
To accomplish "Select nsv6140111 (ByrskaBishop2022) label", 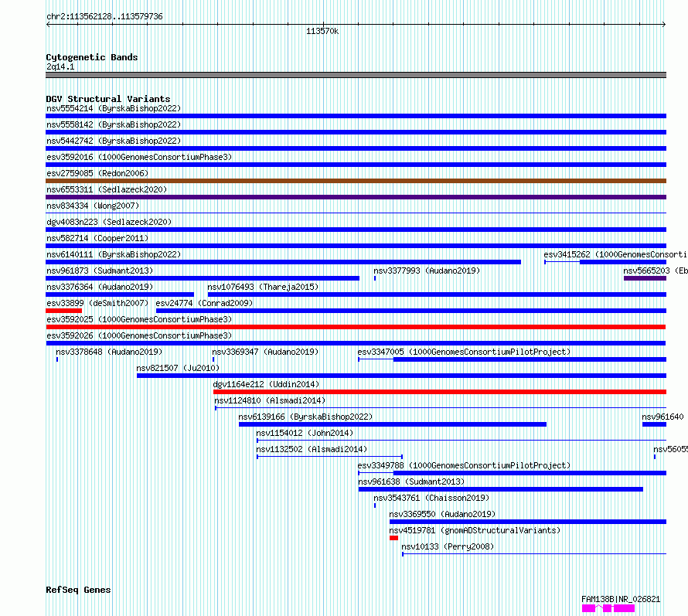I will pos(114,254).
